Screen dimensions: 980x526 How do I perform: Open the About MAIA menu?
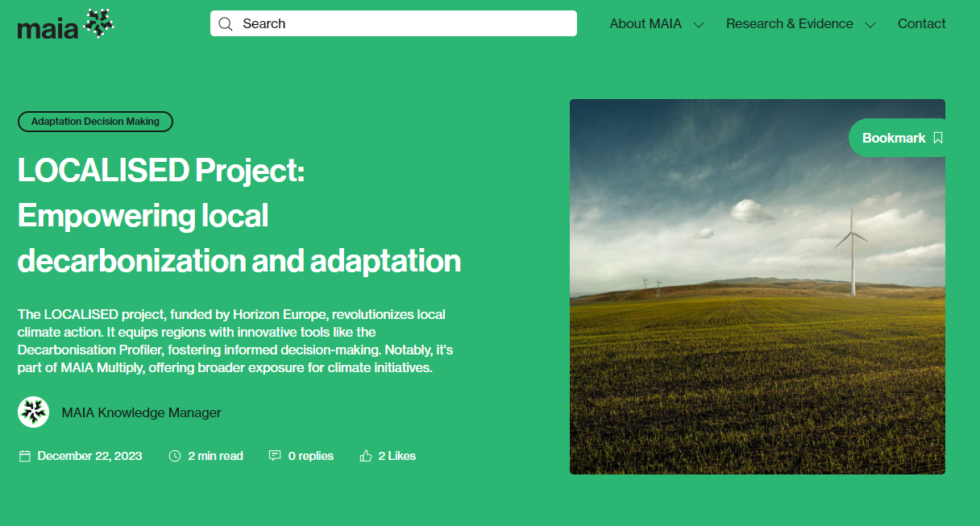(x=645, y=24)
